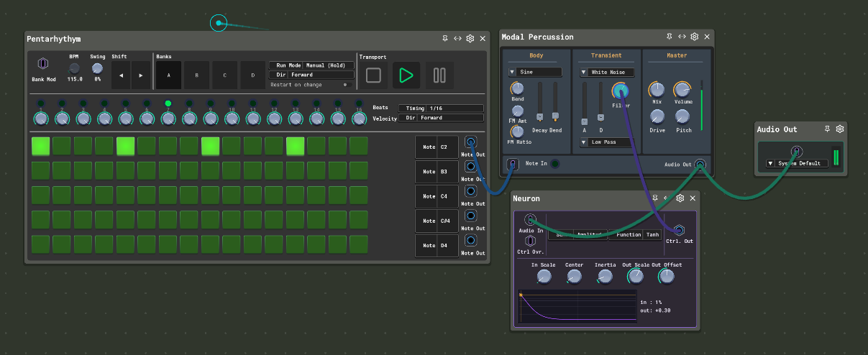This screenshot has height=355, width=868.
Task: Toggle the Modal Percussion width arrows icon
Action: pyautogui.click(x=682, y=36)
